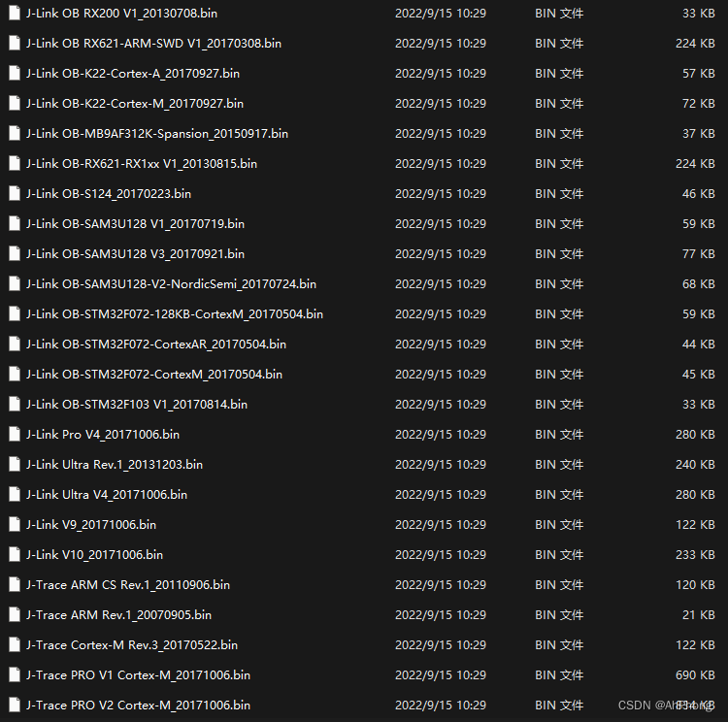Click file icon of J-Link OB-STM32F072-CortexM_20170504.bin
This screenshot has height=722, width=728.
pos(15,375)
